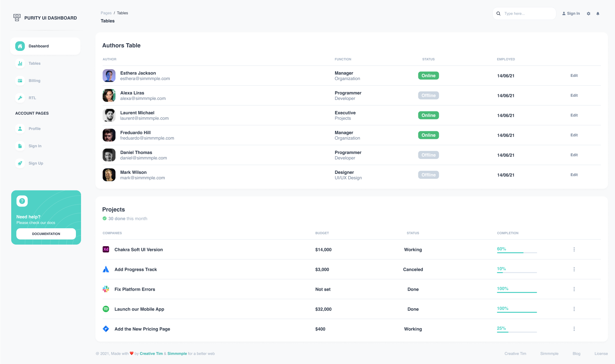Click the Adobe XD icon beside Chakra Soft
This screenshot has width=615, height=364.
click(106, 249)
